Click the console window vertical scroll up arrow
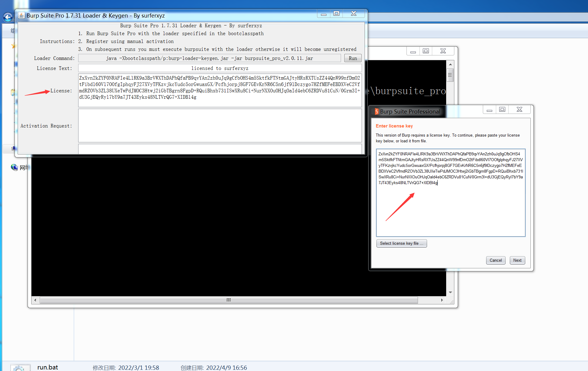This screenshot has height=371, width=588. [x=450, y=64]
